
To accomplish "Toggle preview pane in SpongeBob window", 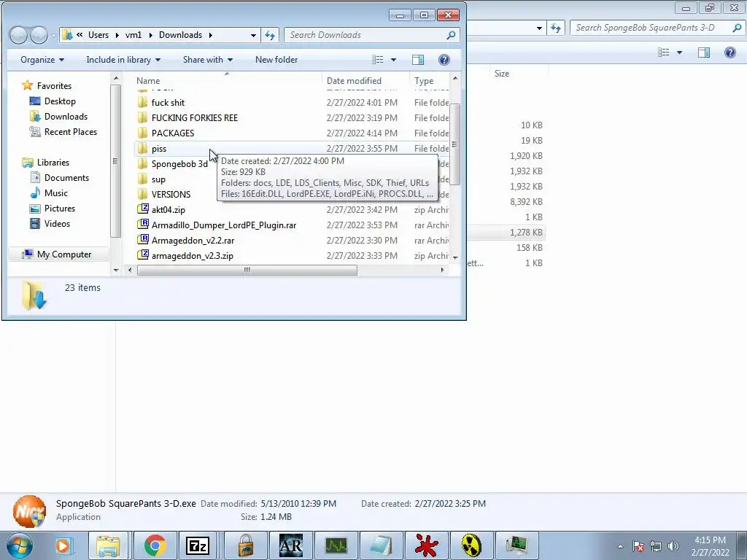I will coord(704,52).
